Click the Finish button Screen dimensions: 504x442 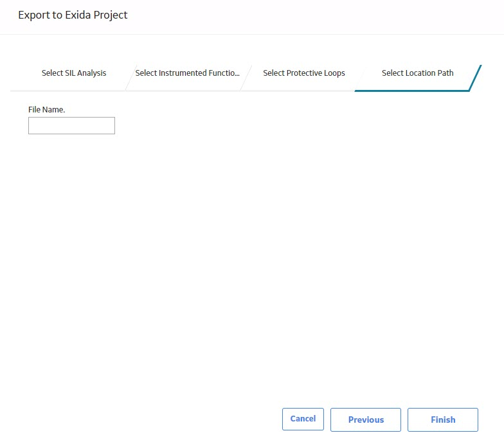(x=442, y=420)
